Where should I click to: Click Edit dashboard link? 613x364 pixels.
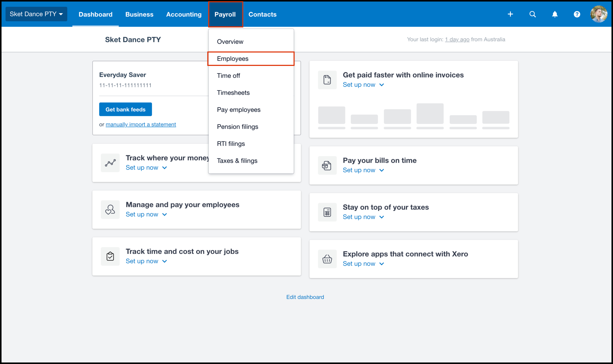(305, 297)
